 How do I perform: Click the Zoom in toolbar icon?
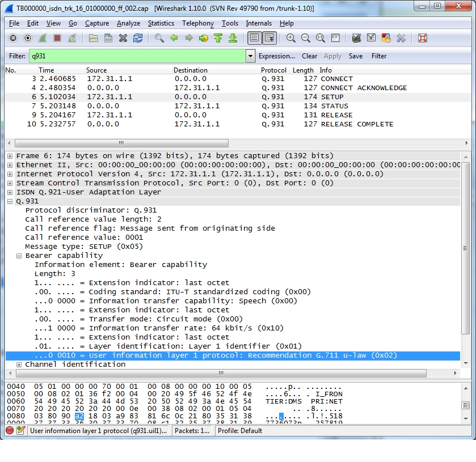pyautogui.click(x=291, y=38)
